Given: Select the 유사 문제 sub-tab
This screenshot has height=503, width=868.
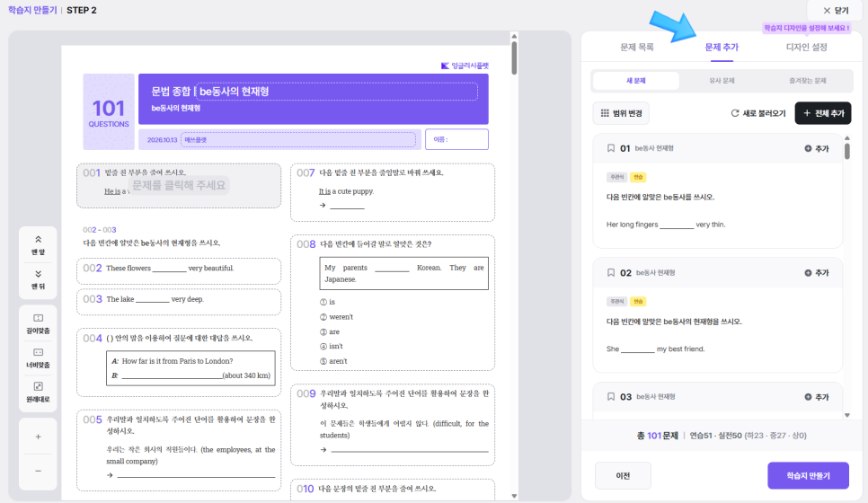Looking at the screenshot, I should point(722,81).
